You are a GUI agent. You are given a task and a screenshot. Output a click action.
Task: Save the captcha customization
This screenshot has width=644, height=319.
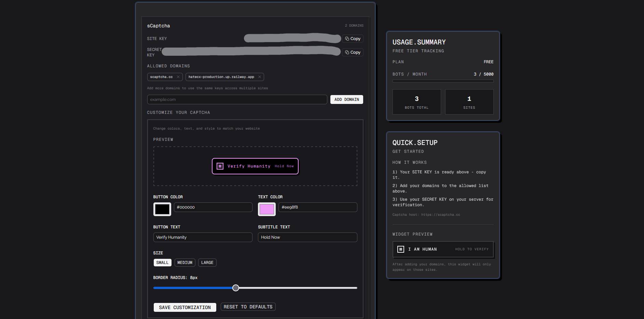184,307
